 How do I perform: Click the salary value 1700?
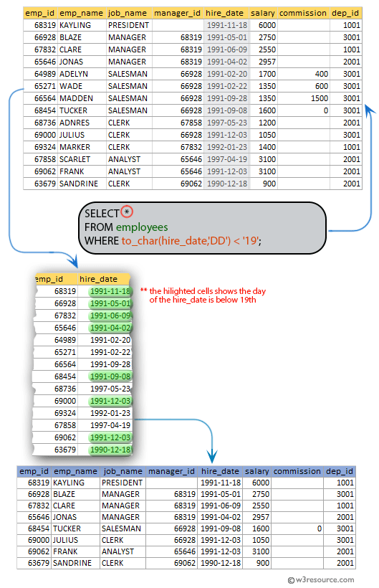click(267, 74)
